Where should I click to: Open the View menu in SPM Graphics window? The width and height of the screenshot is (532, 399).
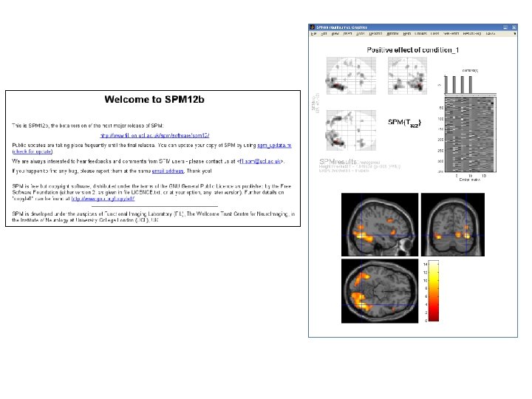335,33
